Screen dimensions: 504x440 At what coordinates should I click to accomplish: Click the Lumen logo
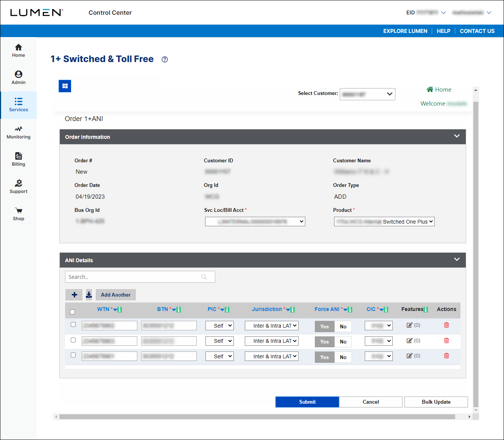pyautogui.click(x=36, y=12)
